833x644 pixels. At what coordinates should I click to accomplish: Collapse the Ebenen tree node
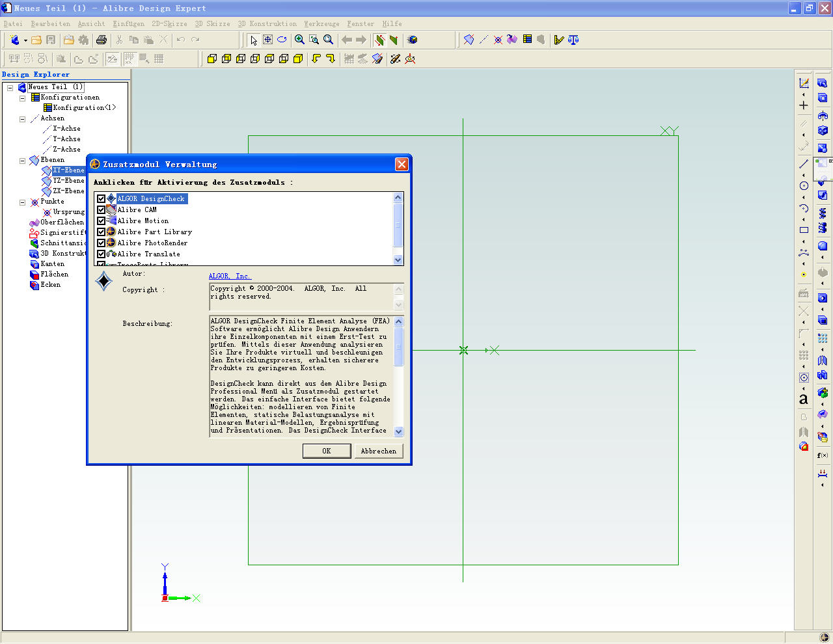22,160
